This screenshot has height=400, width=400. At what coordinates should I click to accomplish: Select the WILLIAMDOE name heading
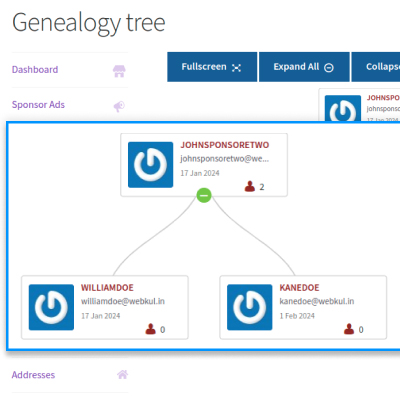coord(107,288)
